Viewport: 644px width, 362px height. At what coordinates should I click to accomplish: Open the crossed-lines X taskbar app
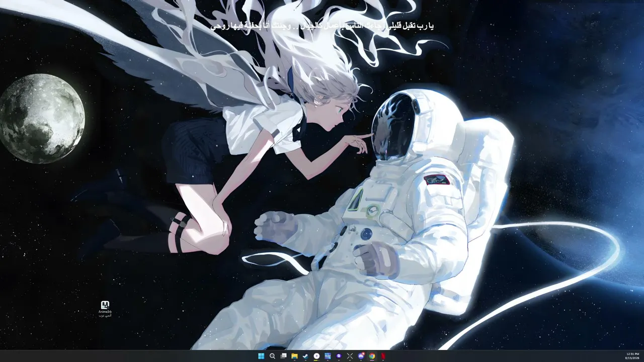click(350, 356)
